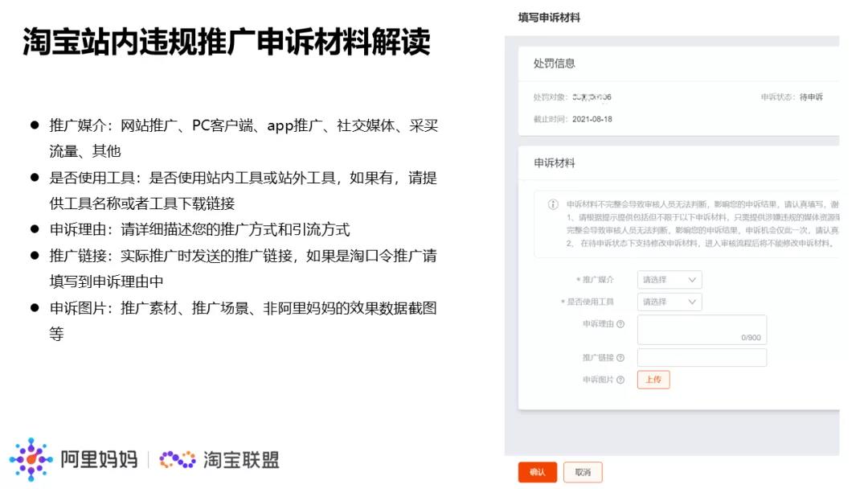Click the 取消 cancel button
The width and height of the screenshot is (868, 489).
tap(583, 472)
